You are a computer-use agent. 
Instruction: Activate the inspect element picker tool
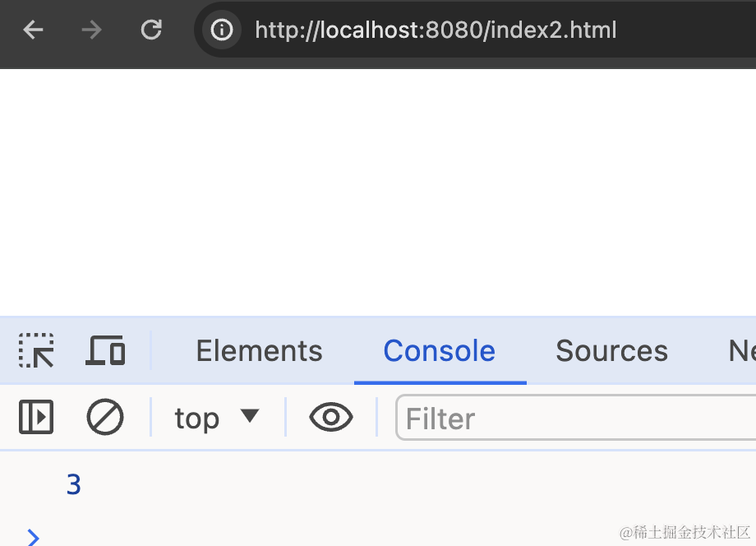[36, 350]
